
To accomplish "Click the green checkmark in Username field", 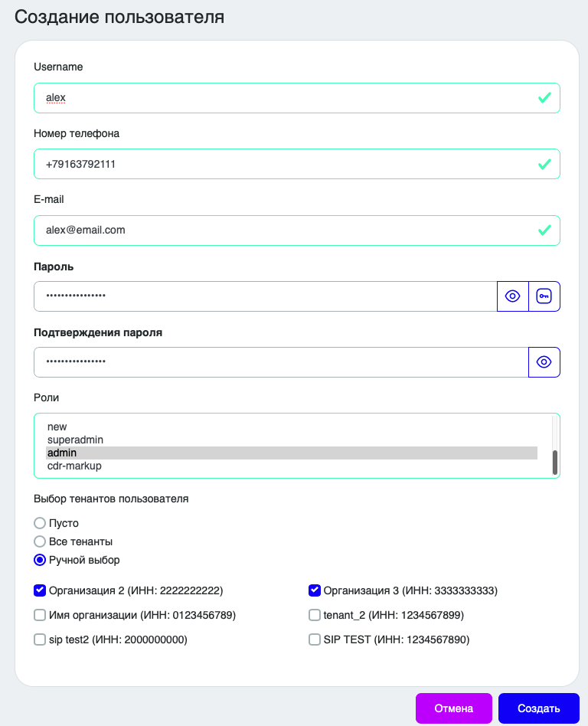I will (x=544, y=98).
